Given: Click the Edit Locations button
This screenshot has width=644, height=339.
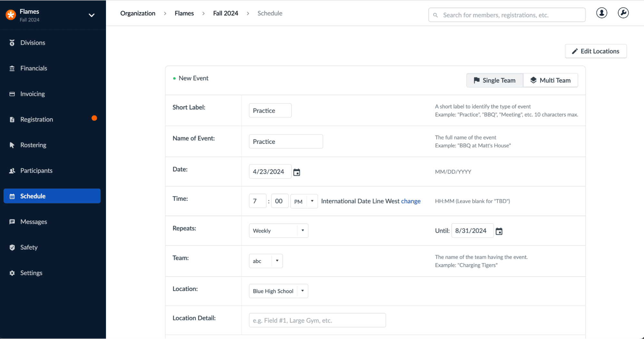Looking at the screenshot, I should pos(595,51).
